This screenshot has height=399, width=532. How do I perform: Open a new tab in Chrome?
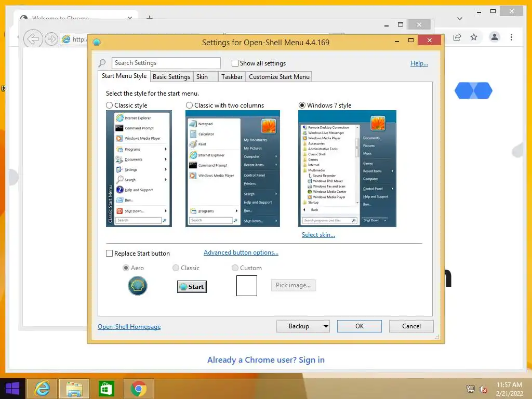point(150,17)
